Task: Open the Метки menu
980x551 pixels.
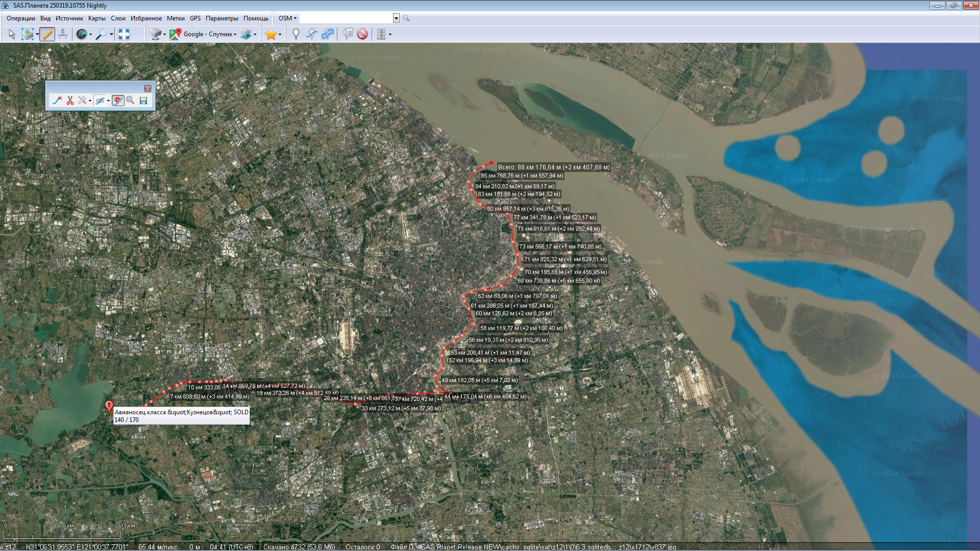Action: [176, 18]
